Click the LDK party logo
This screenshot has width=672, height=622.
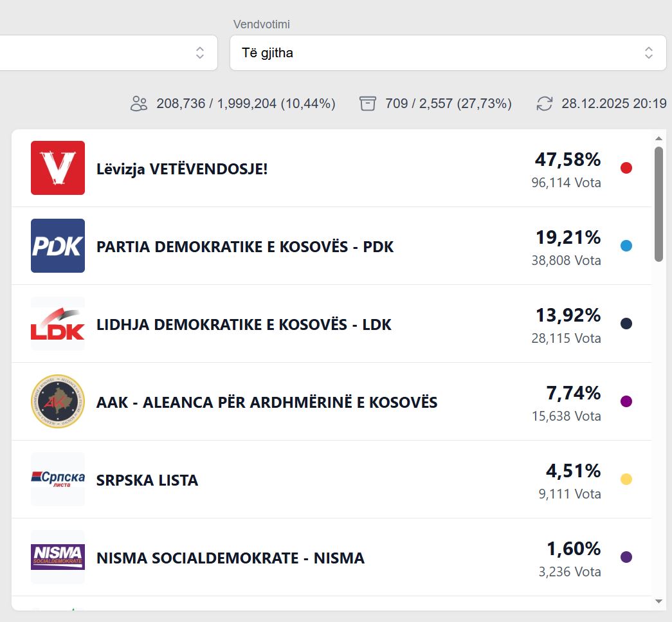click(58, 324)
